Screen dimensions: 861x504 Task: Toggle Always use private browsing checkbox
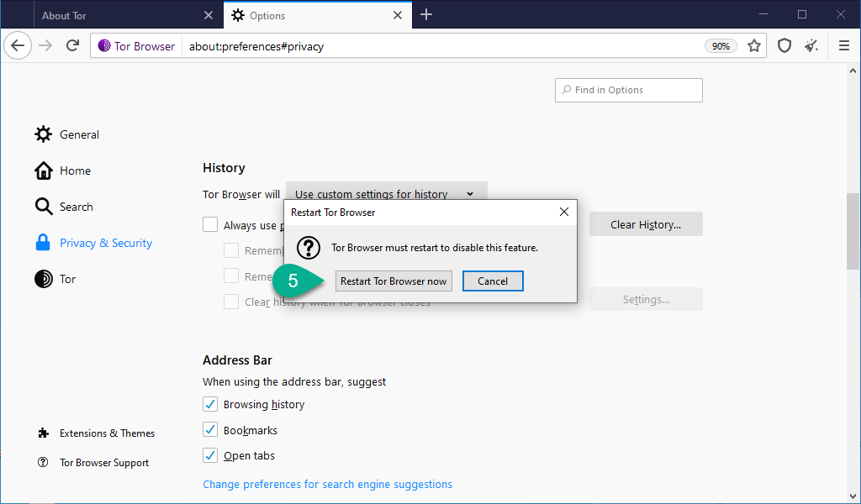click(210, 224)
